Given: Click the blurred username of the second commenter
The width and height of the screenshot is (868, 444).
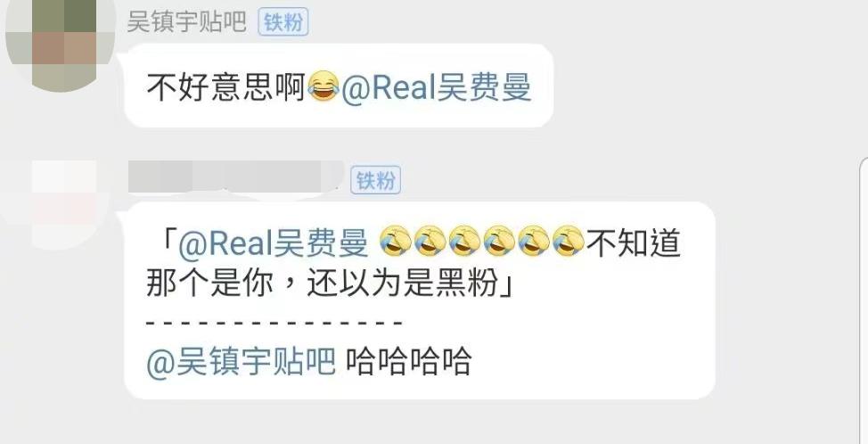Looking at the screenshot, I should 236,177.
